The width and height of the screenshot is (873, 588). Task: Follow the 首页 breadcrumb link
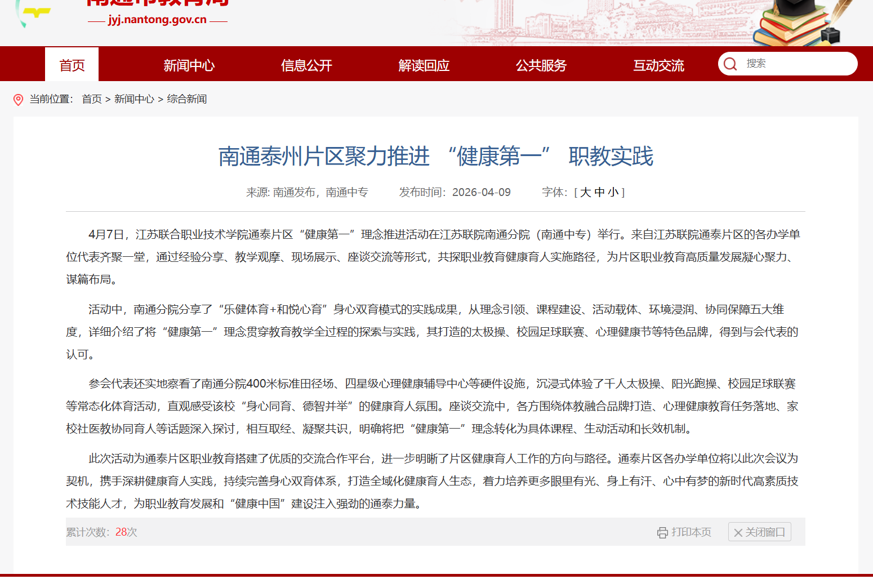(x=92, y=99)
